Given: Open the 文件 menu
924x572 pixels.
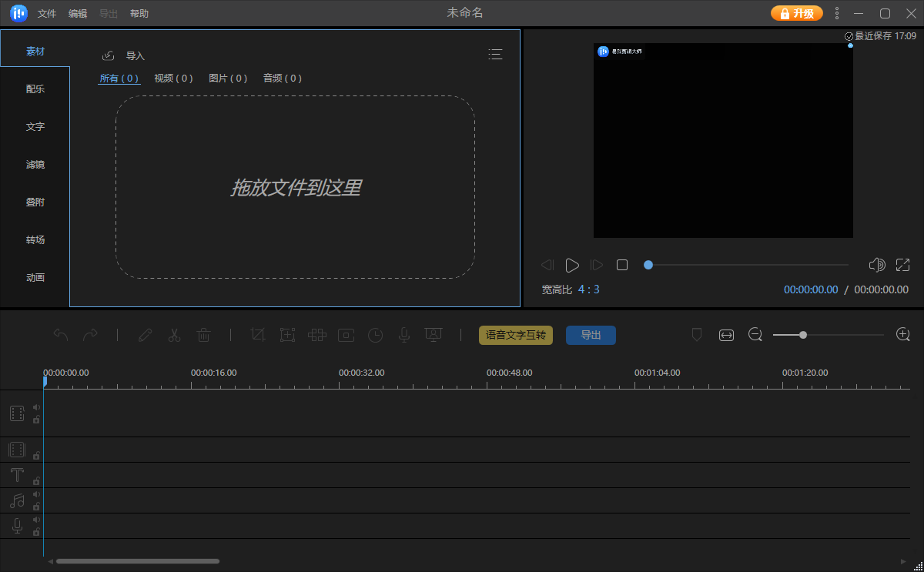Looking at the screenshot, I should click(47, 14).
